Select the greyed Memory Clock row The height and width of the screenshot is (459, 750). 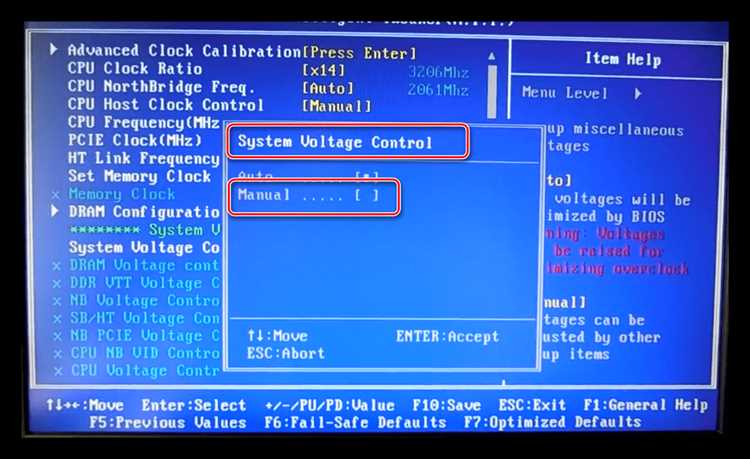pos(122,194)
